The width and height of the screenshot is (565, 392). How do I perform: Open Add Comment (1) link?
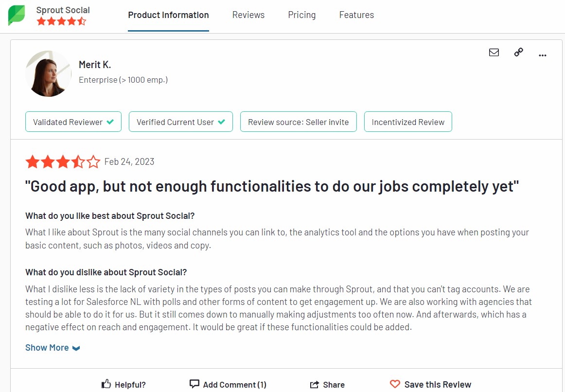[235, 384]
